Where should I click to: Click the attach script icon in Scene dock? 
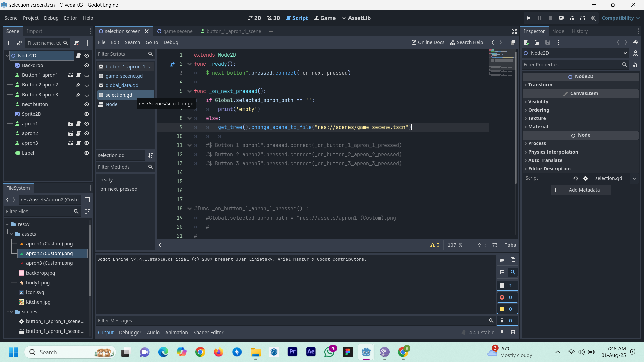[76, 43]
